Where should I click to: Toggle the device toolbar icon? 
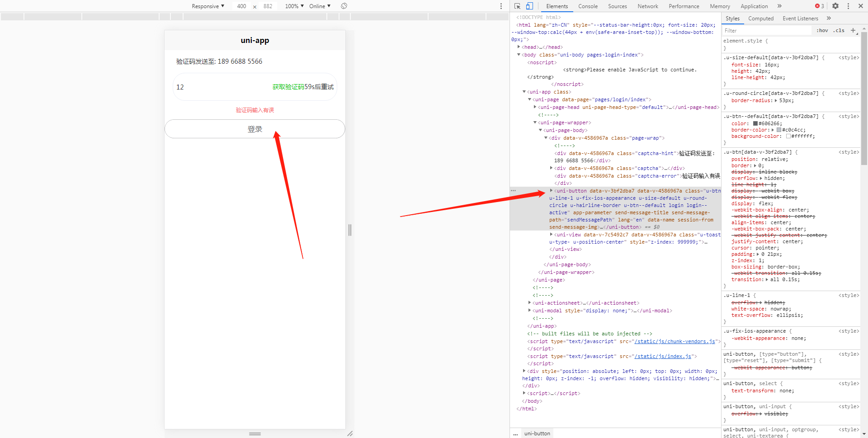tap(529, 6)
